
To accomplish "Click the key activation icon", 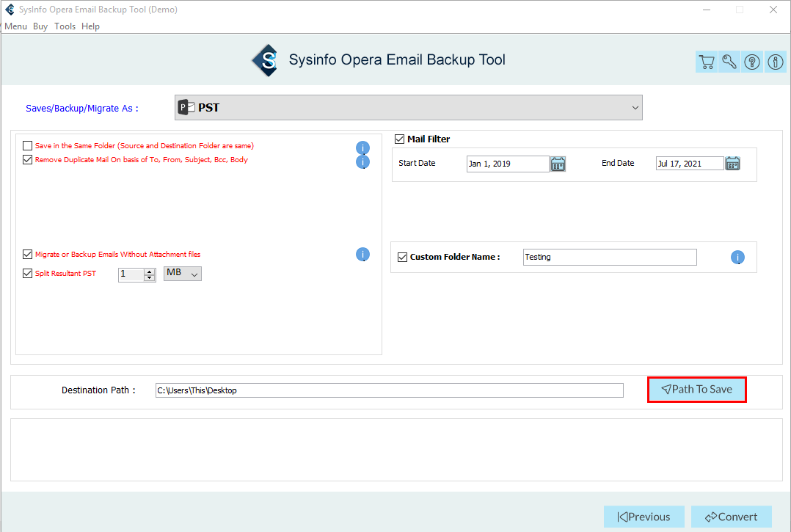I will click(x=729, y=62).
